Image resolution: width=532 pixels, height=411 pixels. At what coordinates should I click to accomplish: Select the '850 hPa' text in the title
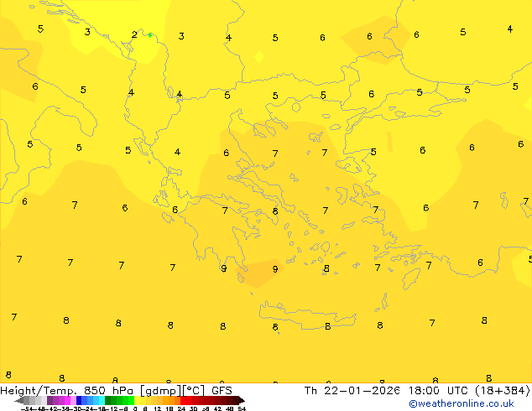pos(108,391)
